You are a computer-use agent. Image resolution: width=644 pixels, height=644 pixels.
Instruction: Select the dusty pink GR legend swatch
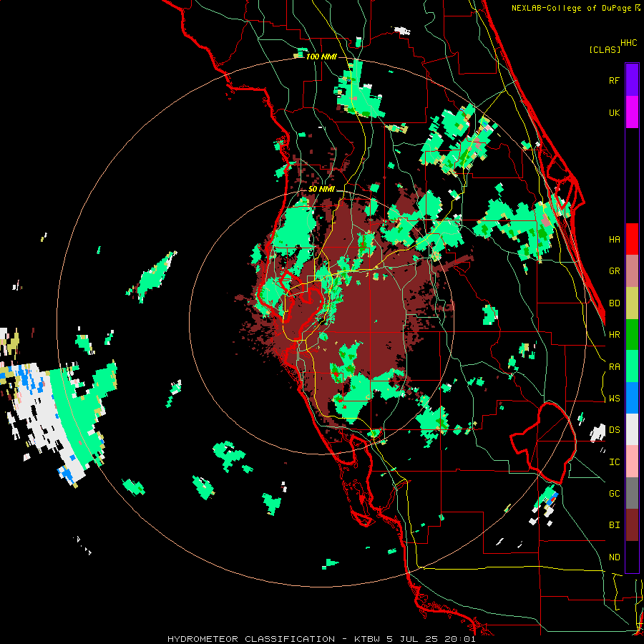point(632,271)
